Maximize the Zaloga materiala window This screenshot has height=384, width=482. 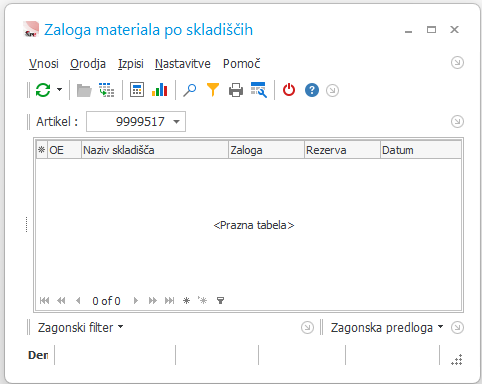431,30
